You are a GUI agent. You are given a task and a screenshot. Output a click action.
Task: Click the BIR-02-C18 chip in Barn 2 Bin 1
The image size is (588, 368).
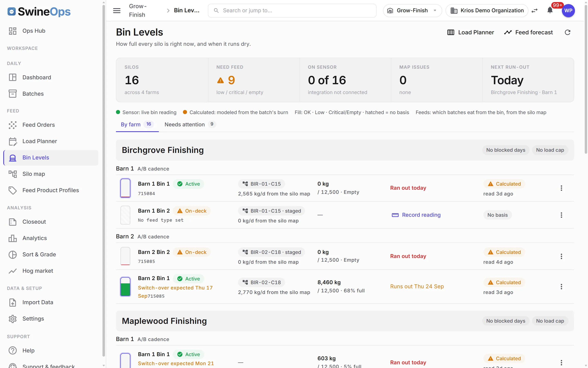tap(262, 282)
